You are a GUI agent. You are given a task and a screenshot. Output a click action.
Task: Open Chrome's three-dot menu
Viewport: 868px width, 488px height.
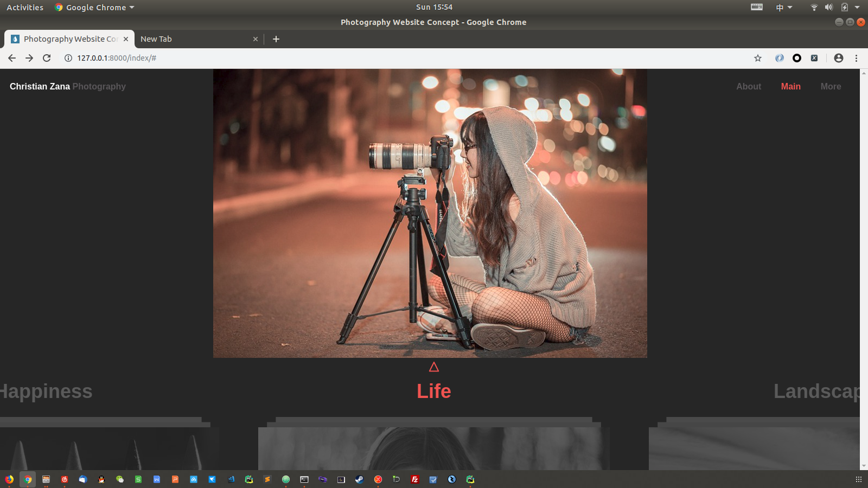(856, 58)
